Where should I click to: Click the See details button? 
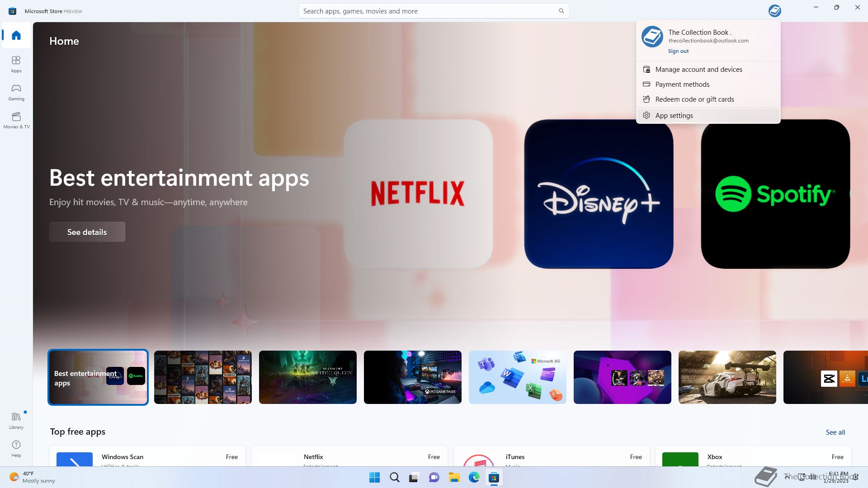(87, 232)
